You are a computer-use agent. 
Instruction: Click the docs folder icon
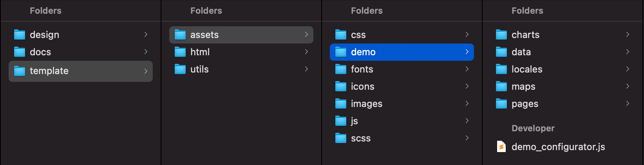click(x=20, y=52)
